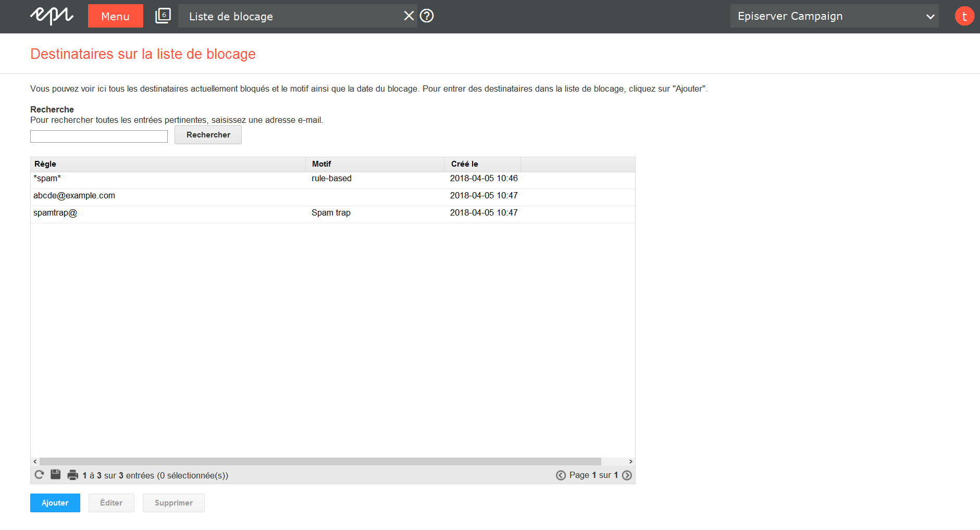980x530 pixels.
Task: Close the Liste de blocage tab
Action: point(409,16)
